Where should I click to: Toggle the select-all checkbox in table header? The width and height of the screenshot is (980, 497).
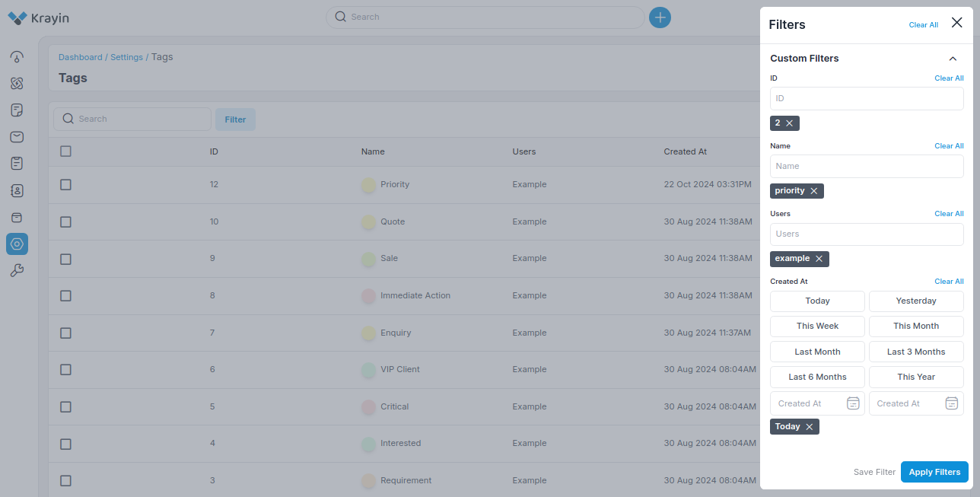point(65,151)
